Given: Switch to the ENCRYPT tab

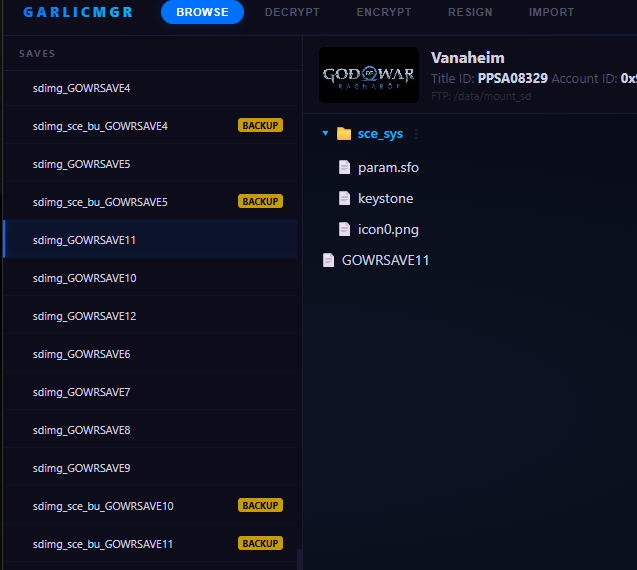Looking at the screenshot, I should click(x=384, y=12).
